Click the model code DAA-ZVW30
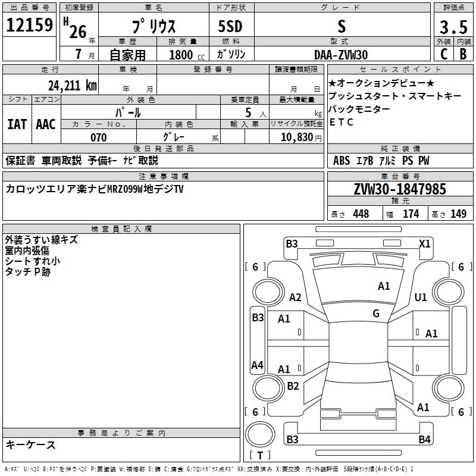 tap(341, 55)
